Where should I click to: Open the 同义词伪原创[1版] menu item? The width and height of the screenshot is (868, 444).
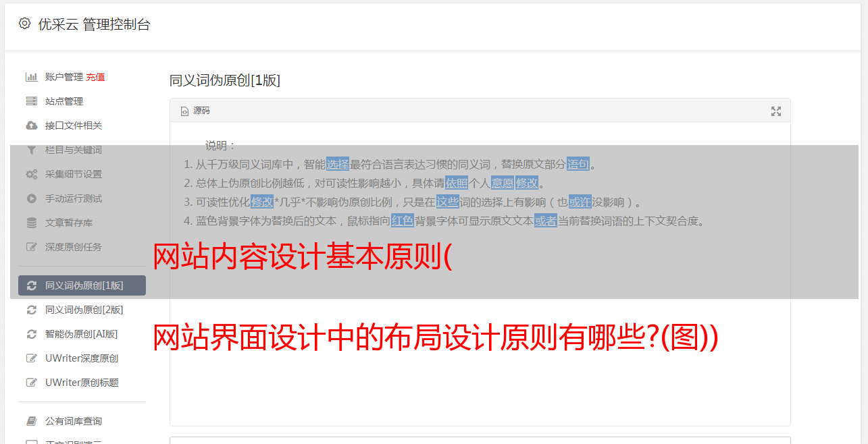82,285
